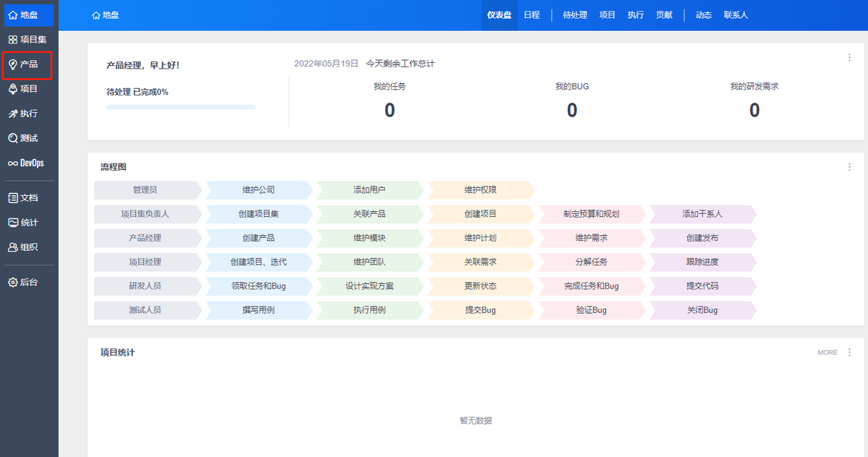Click 添加用户 in the flow chart
The width and height of the screenshot is (868, 457).
[369, 190]
